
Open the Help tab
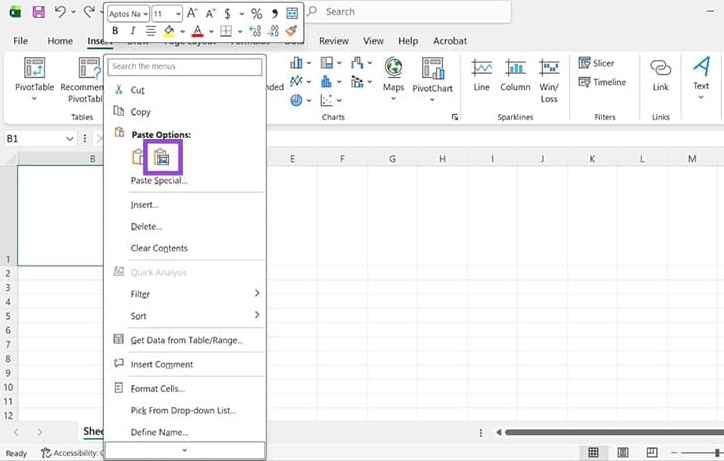408,41
